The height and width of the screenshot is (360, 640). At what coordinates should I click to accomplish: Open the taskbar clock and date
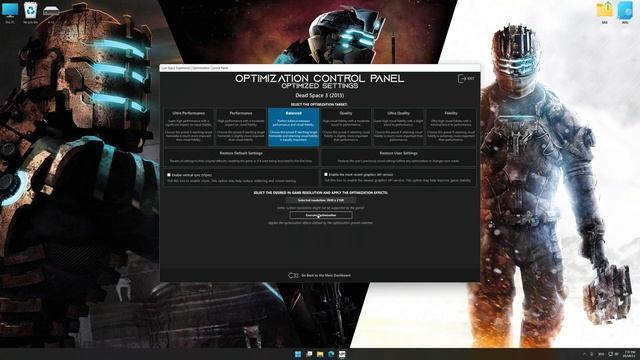coord(629,354)
